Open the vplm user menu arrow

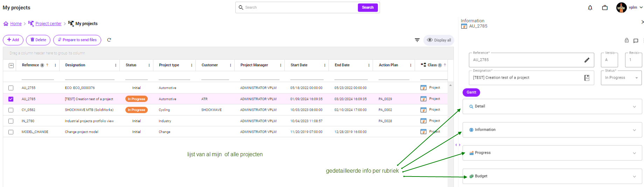[641, 7]
